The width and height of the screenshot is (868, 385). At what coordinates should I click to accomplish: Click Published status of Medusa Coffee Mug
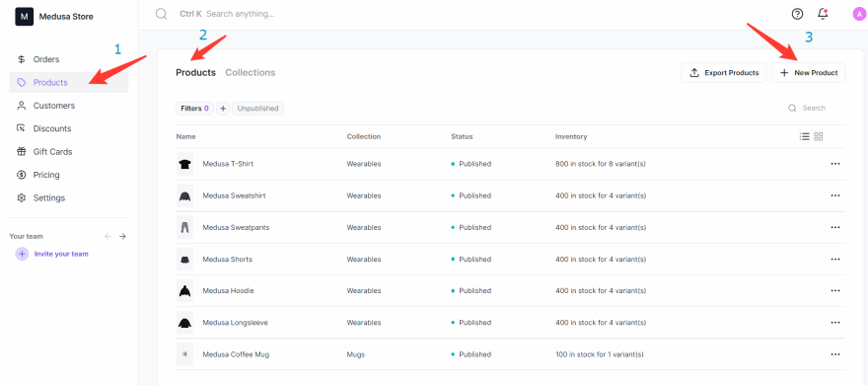coord(471,354)
